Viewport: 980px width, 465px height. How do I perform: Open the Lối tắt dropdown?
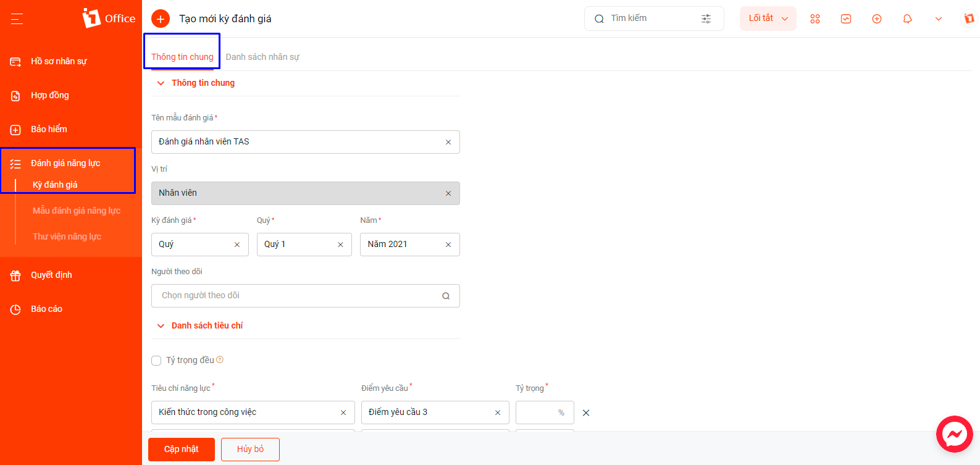click(x=768, y=19)
